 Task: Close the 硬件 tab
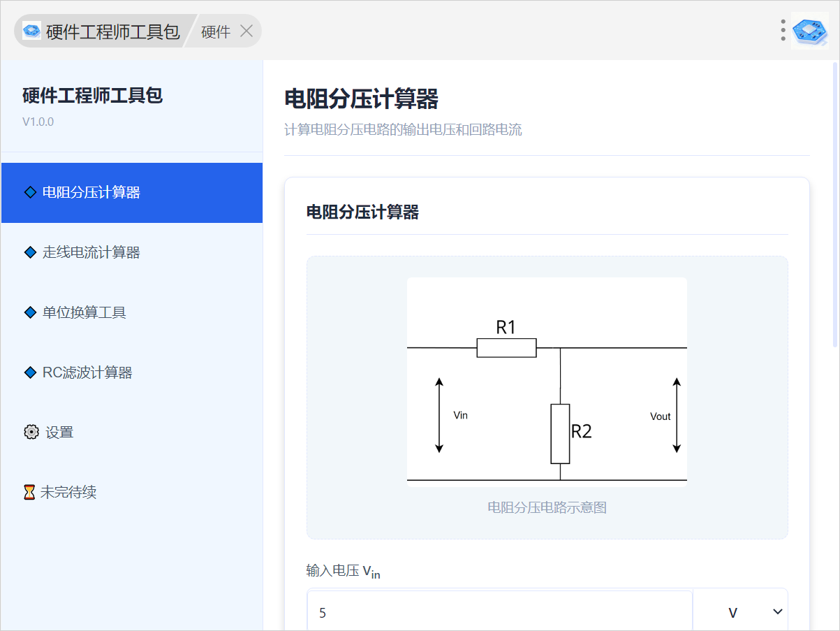click(x=246, y=31)
